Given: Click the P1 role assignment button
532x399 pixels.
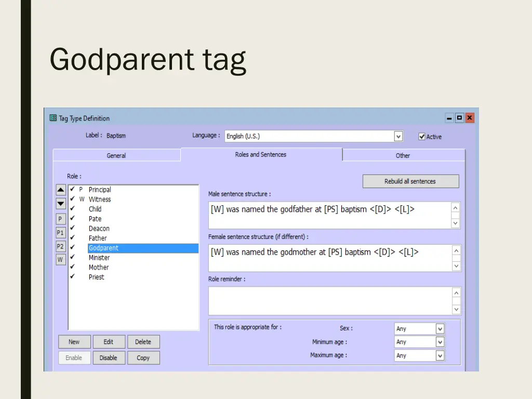Looking at the screenshot, I should point(60,233).
